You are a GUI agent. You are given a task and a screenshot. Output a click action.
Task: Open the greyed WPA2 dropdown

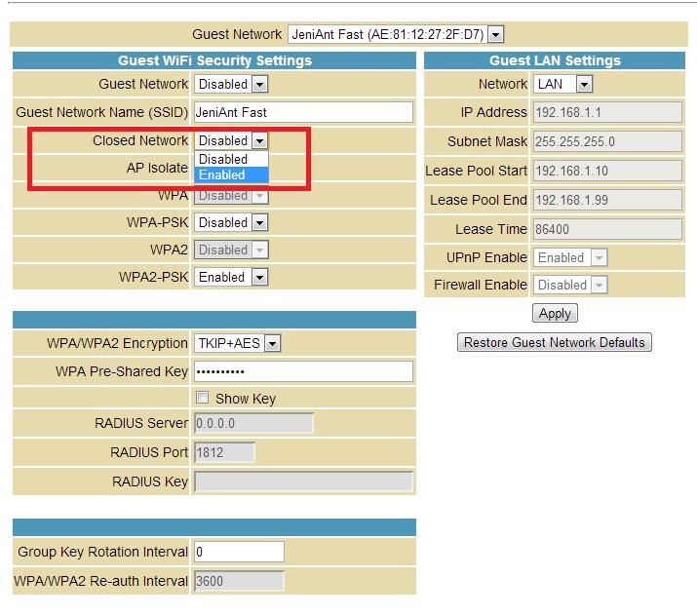(231, 250)
